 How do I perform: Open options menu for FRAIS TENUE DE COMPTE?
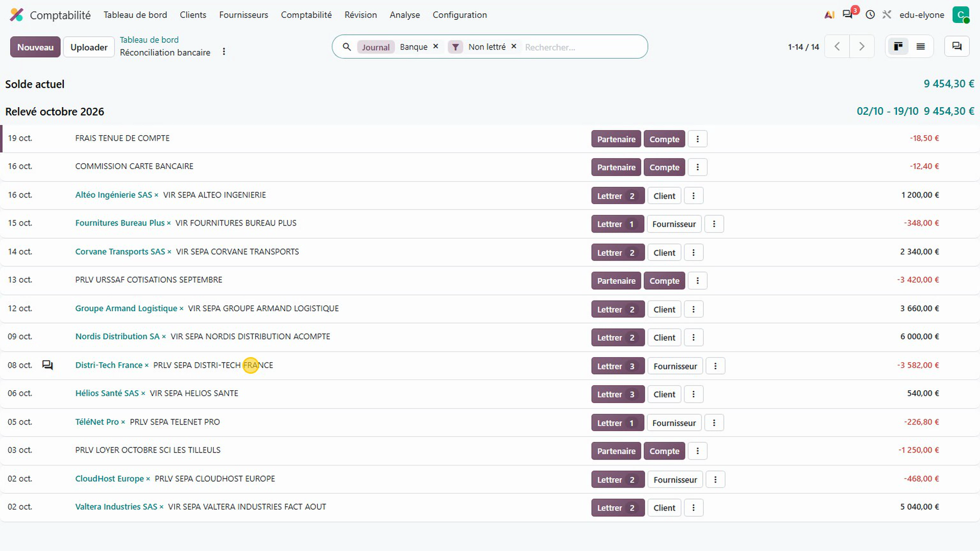click(697, 139)
